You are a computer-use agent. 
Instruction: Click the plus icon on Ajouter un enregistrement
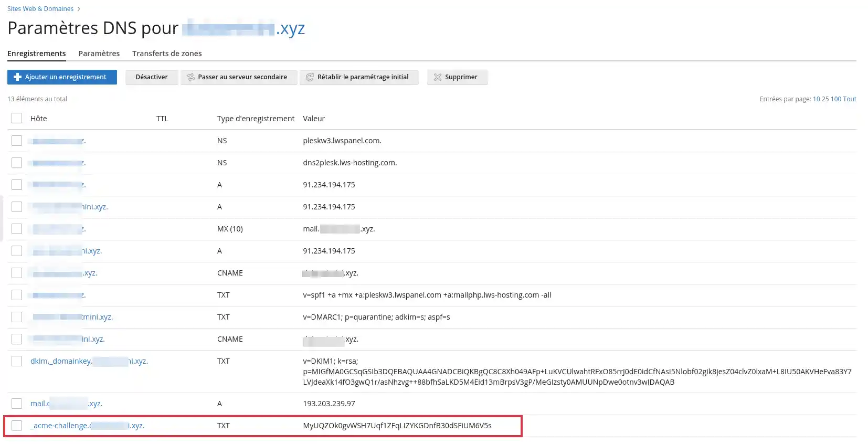(x=17, y=77)
